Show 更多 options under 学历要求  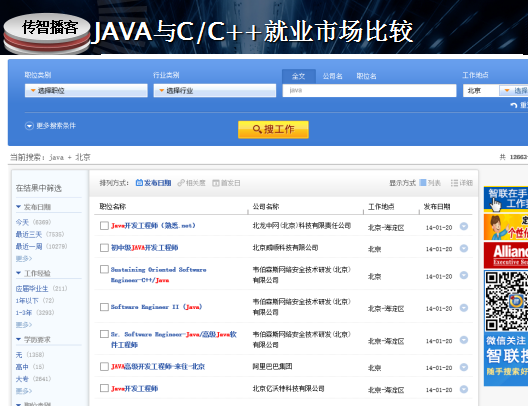[24, 391]
